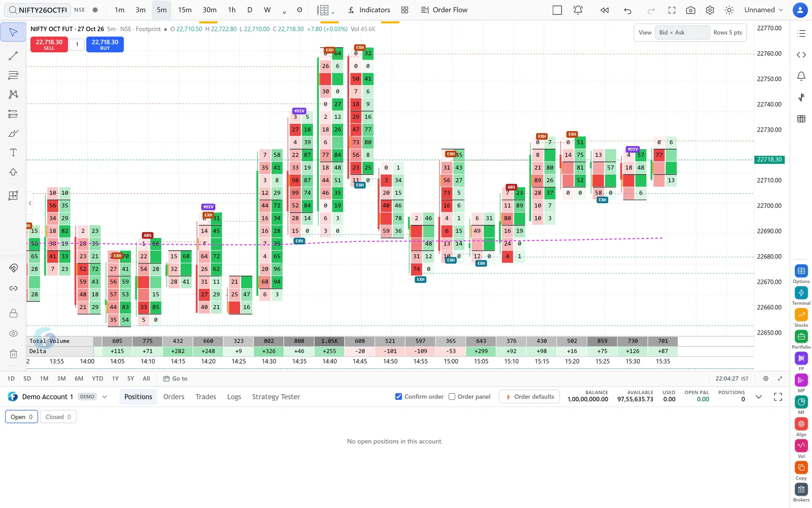
Task: Switch to the Trades tab
Action: coord(206,397)
